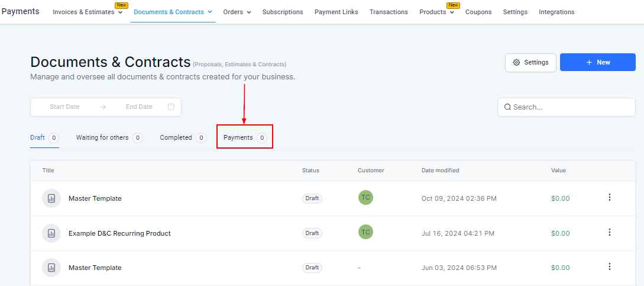Image resolution: width=644 pixels, height=286 pixels.
Task: Open the three-dot menu for the Jun 03 Master Template
Action: click(x=610, y=267)
